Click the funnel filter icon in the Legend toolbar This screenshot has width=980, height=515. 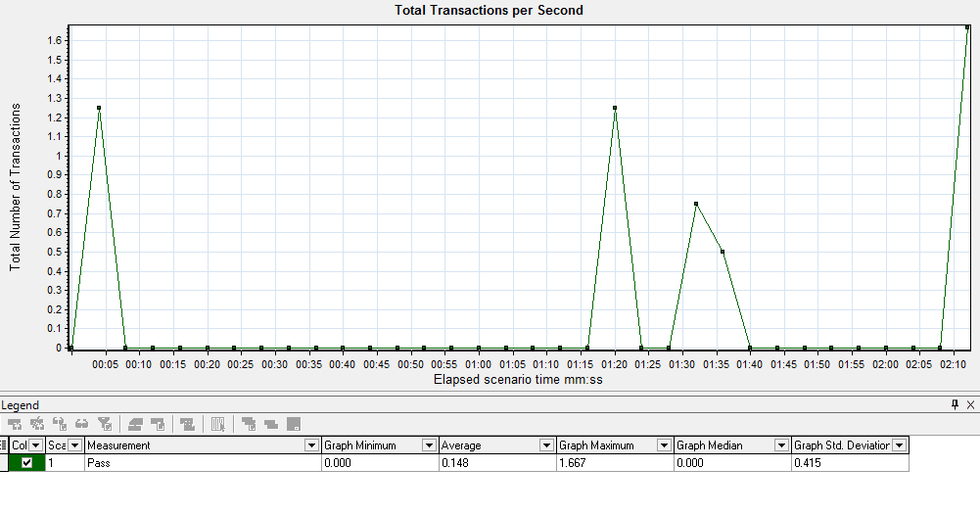[x=104, y=424]
